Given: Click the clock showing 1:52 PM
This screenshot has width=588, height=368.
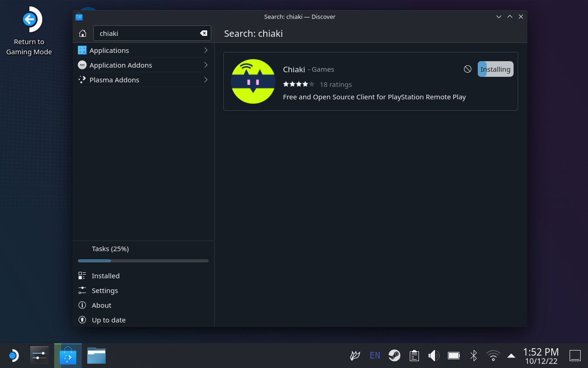Looking at the screenshot, I should pyautogui.click(x=541, y=356).
